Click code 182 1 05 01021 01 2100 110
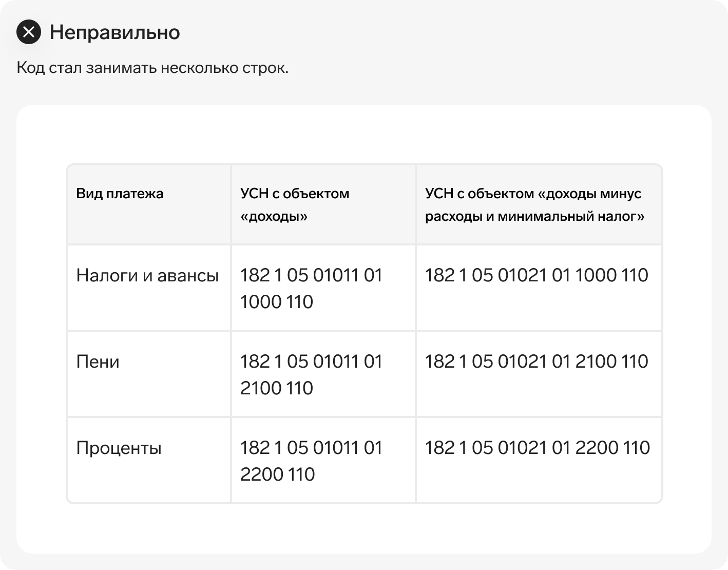The width and height of the screenshot is (728, 570). pyautogui.click(x=537, y=362)
